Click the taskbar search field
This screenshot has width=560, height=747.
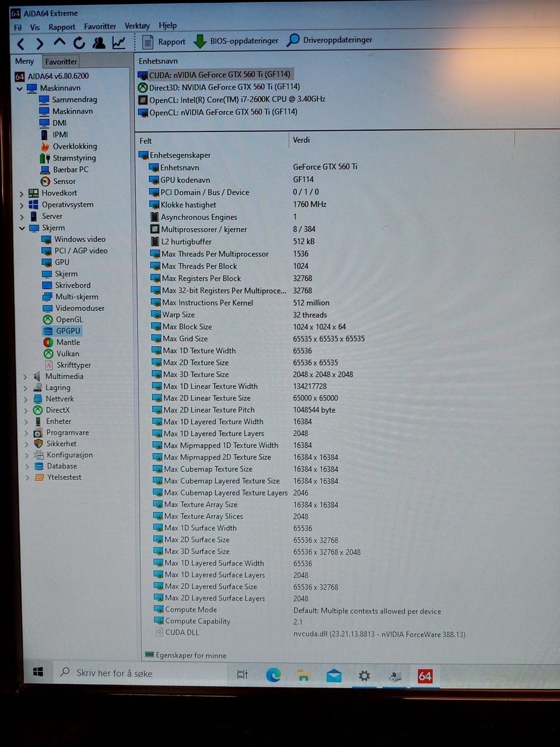(x=139, y=673)
